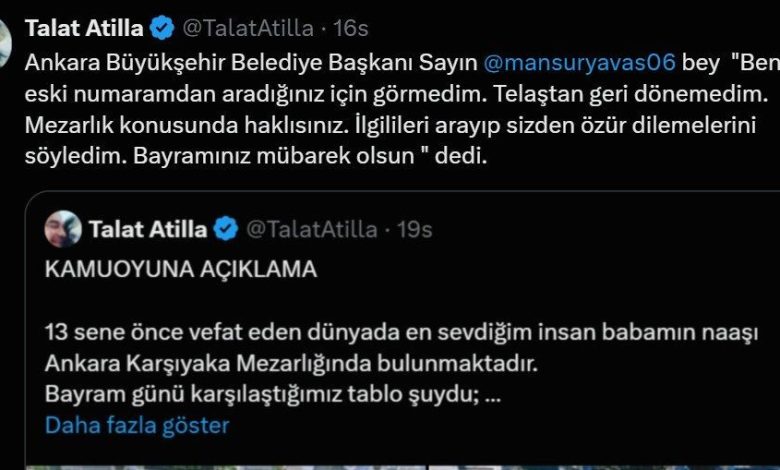Click the "Bayram günü karşılaştığımız tablo şuydu" line
This screenshot has width=780, height=470.
tap(272, 393)
